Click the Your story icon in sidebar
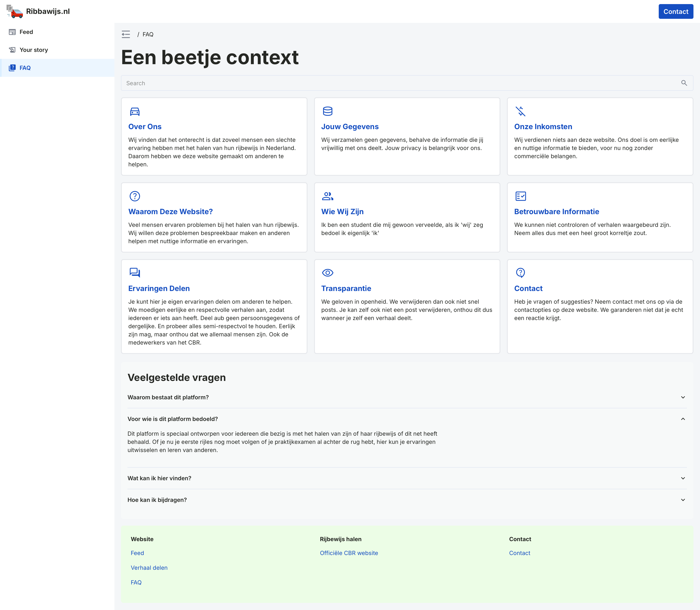700x610 pixels. coord(12,50)
